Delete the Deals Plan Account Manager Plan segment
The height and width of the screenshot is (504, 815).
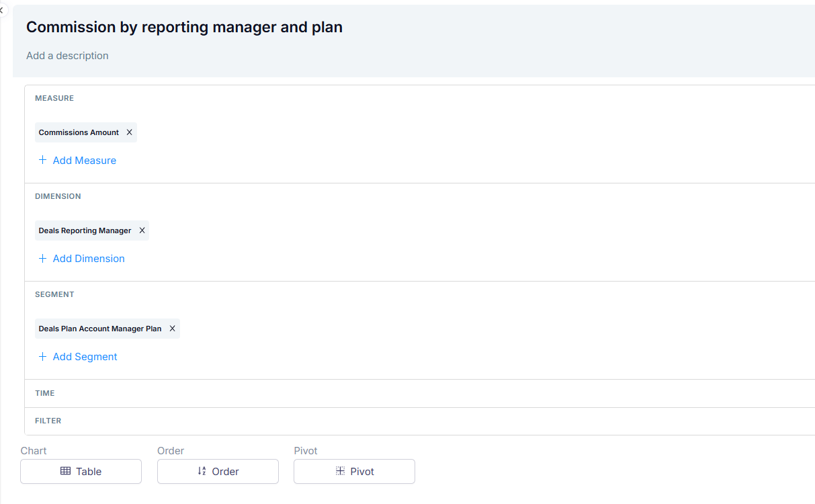coord(172,329)
